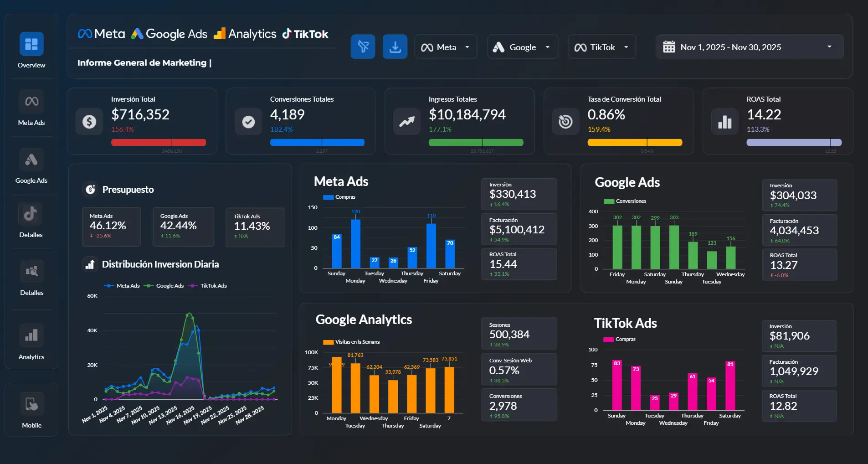Click Google Ads Inversión $304,033 value
Screen dimensions: 868x464
[793, 196]
